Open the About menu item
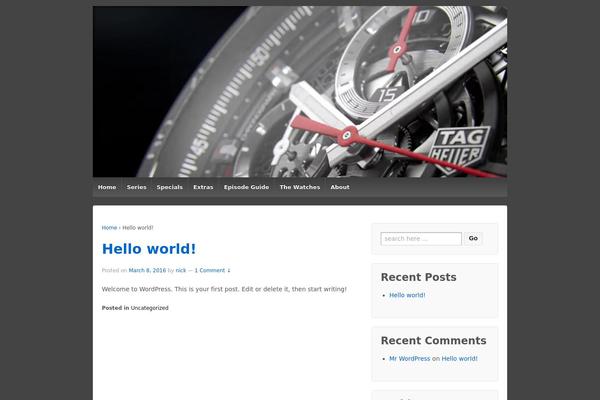Viewport: 600px width, 400px height. [340, 187]
